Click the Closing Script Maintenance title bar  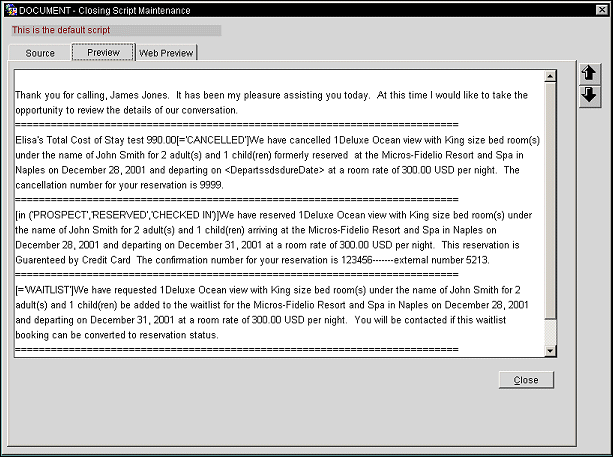coord(300,8)
